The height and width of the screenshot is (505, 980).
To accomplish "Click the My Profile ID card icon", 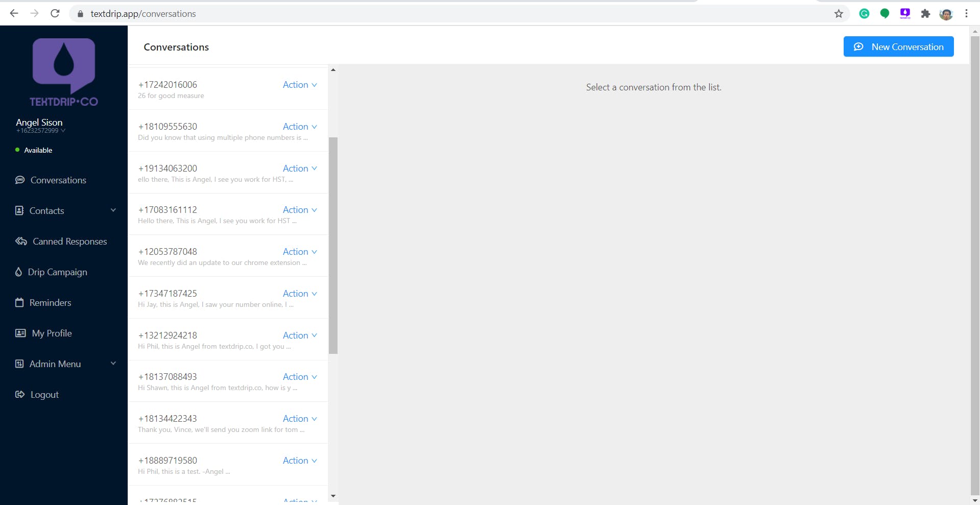I will 20,333.
